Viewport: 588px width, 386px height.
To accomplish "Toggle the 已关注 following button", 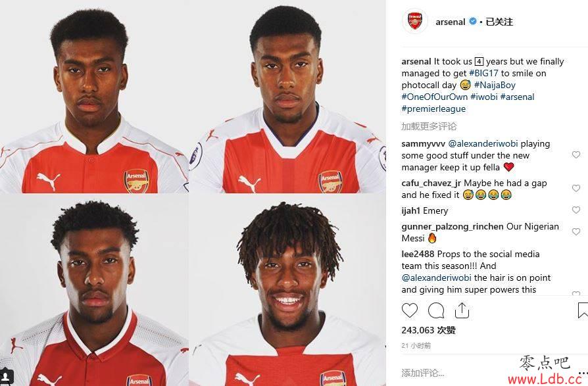I will pyautogui.click(x=499, y=22).
